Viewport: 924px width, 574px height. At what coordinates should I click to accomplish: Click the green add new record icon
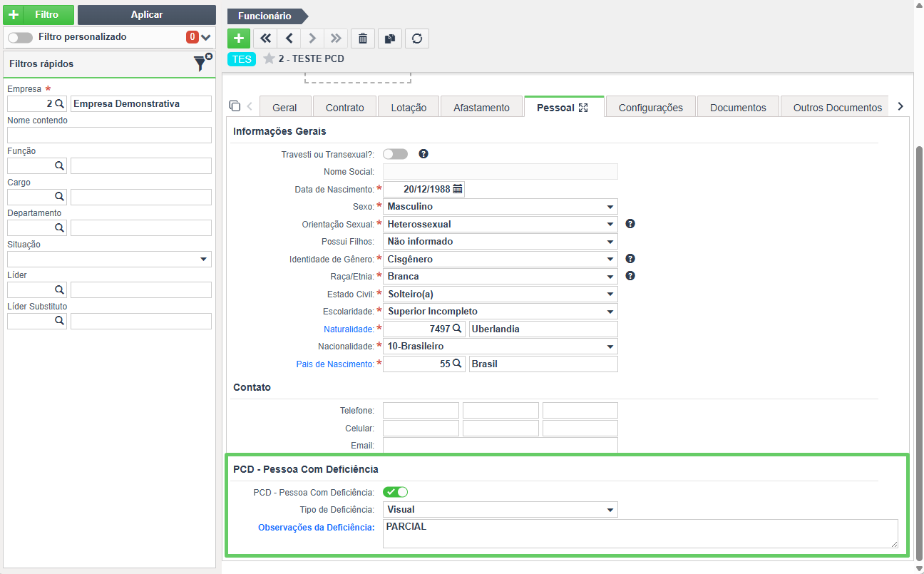click(x=239, y=38)
